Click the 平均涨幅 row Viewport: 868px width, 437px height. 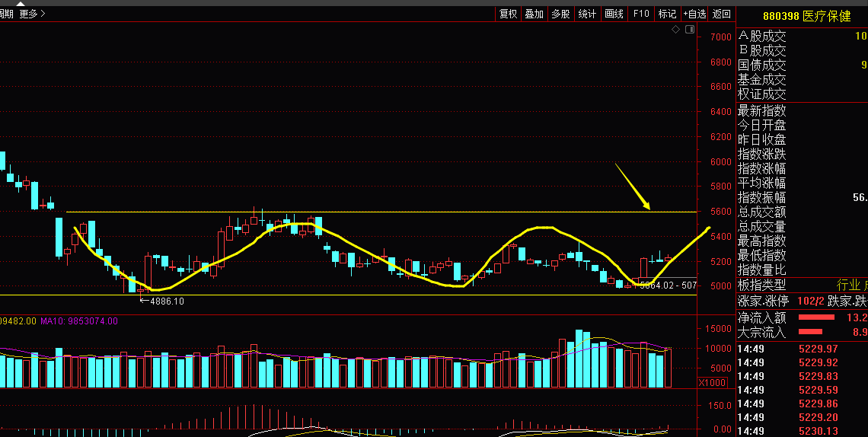(802, 183)
